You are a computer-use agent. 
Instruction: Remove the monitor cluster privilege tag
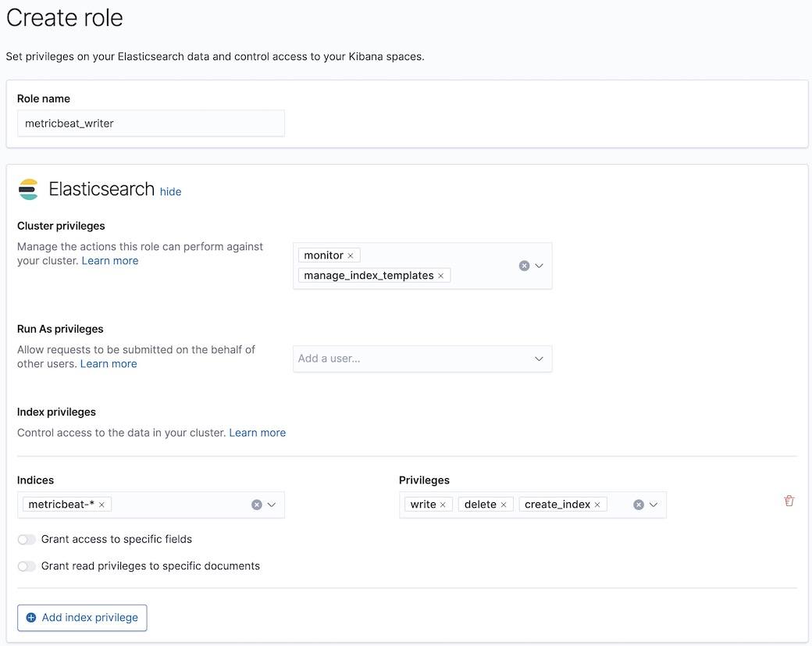click(351, 255)
